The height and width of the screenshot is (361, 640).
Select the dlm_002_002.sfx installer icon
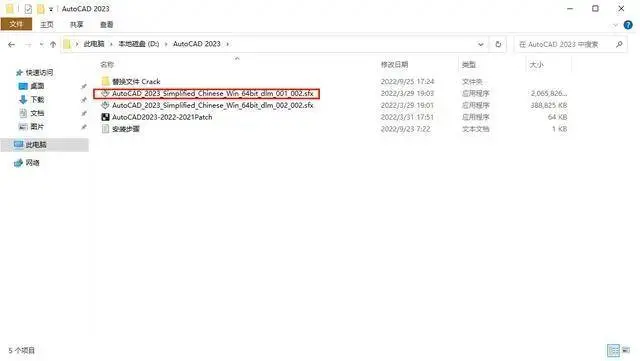105,105
